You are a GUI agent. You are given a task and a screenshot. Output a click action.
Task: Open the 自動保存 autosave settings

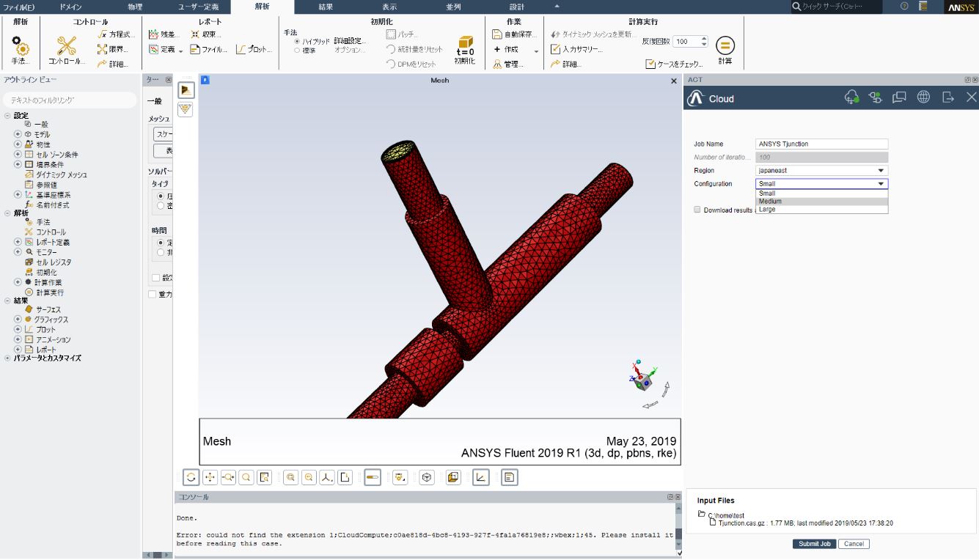click(516, 34)
